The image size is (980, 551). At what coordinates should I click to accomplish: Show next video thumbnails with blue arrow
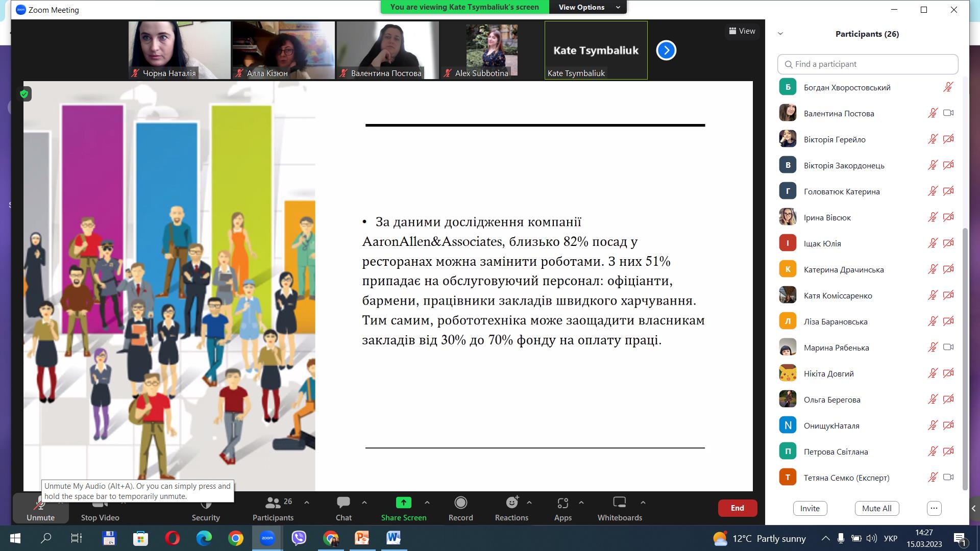point(666,50)
